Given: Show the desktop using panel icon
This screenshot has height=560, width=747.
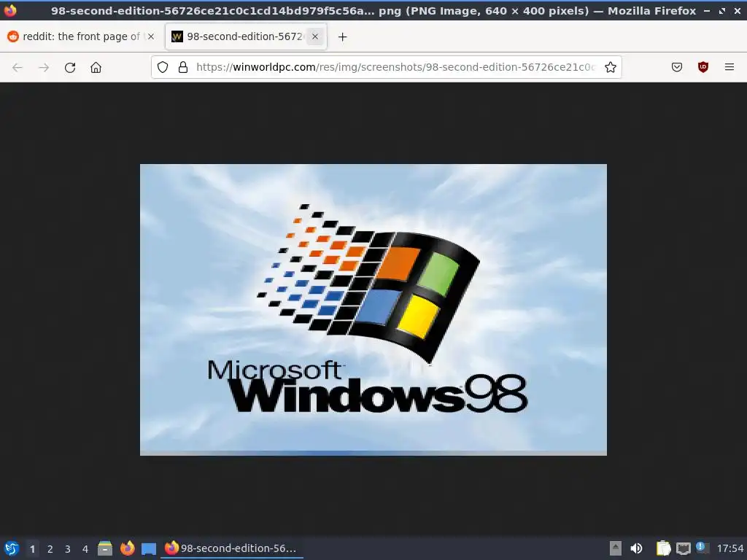Looking at the screenshot, I should (149, 548).
